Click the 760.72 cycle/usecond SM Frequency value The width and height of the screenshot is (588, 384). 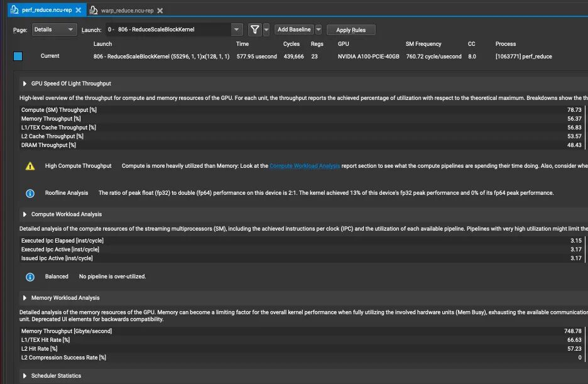point(433,57)
